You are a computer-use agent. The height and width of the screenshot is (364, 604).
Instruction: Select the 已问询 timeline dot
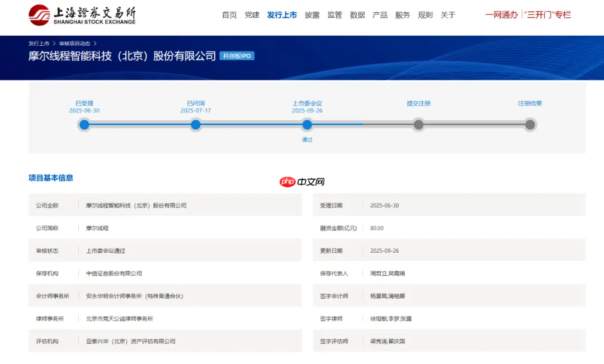pyautogui.click(x=196, y=125)
